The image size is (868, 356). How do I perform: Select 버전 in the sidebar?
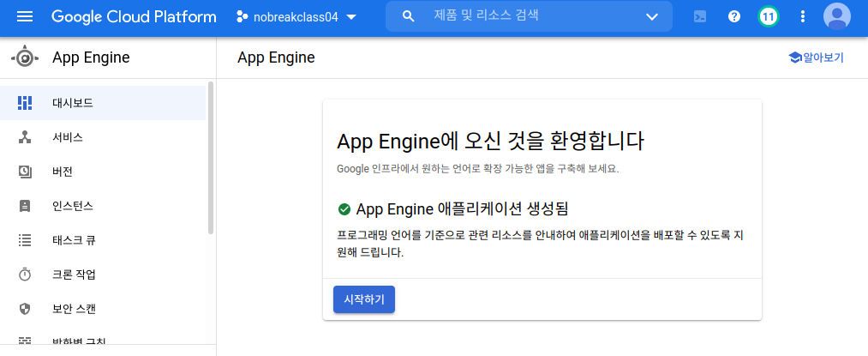[103, 172]
